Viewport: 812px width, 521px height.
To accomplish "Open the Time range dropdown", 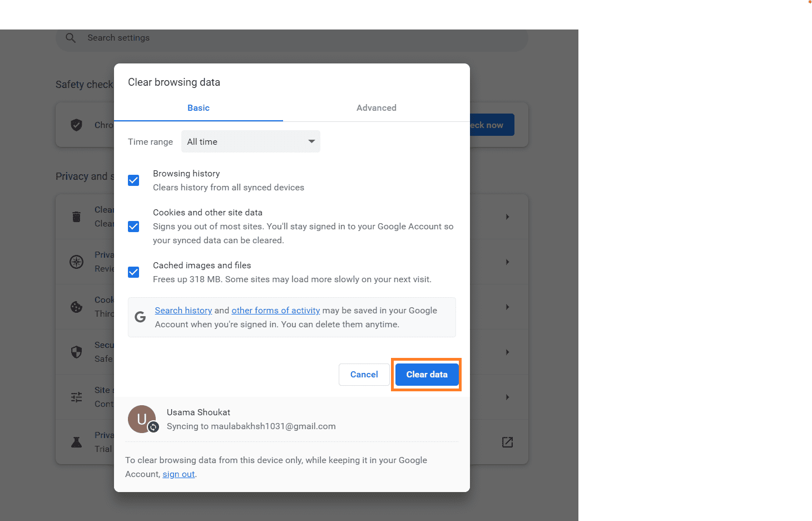I will (x=250, y=141).
